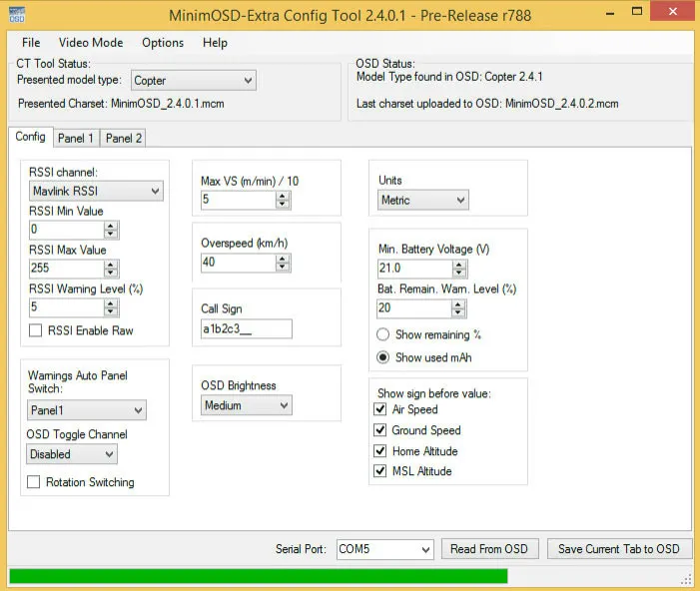Viewport: 700px width, 591px height.
Task: Open the Units dropdown set to Metric
Action: pyautogui.click(x=422, y=201)
